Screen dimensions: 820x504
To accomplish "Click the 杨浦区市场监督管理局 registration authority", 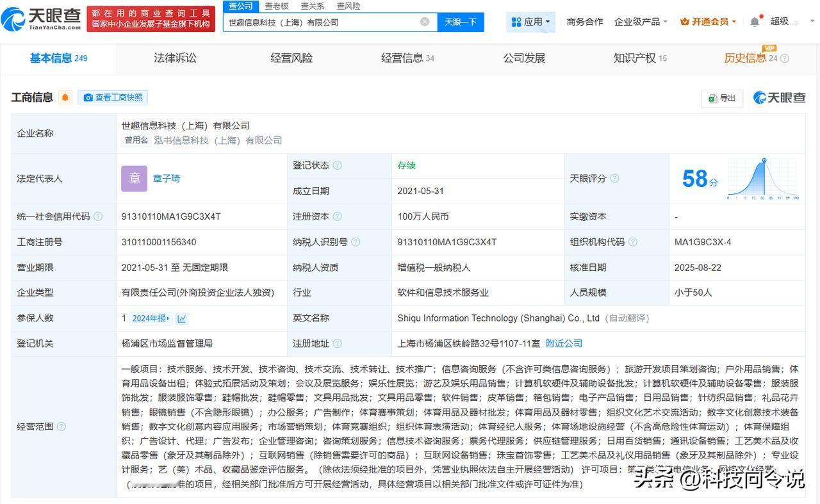I will [x=167, y=344].
